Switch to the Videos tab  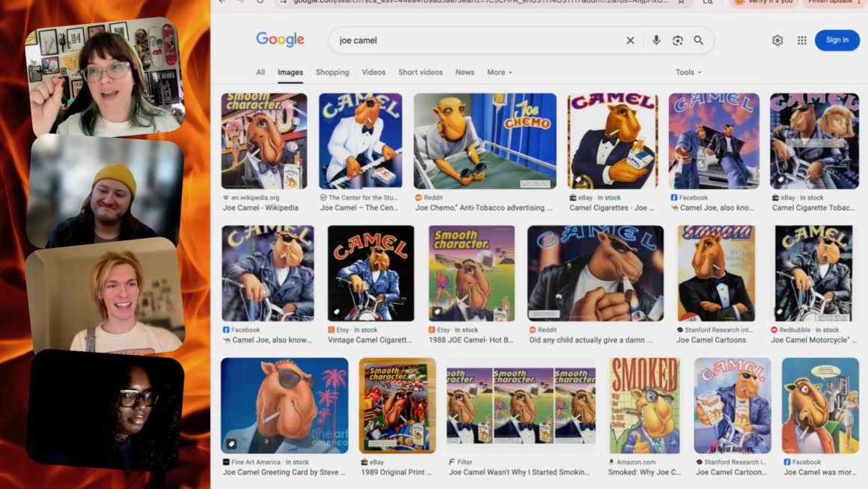point(373,72)
